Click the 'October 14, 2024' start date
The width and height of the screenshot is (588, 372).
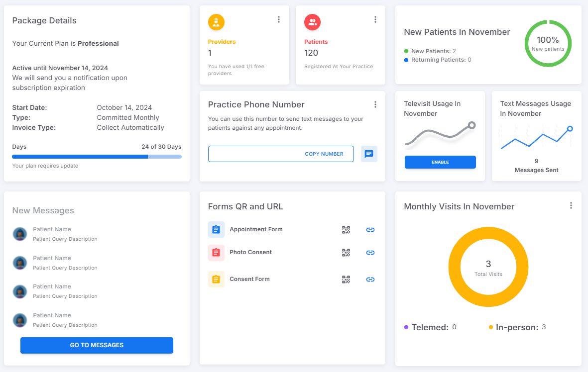coord(124,107)
